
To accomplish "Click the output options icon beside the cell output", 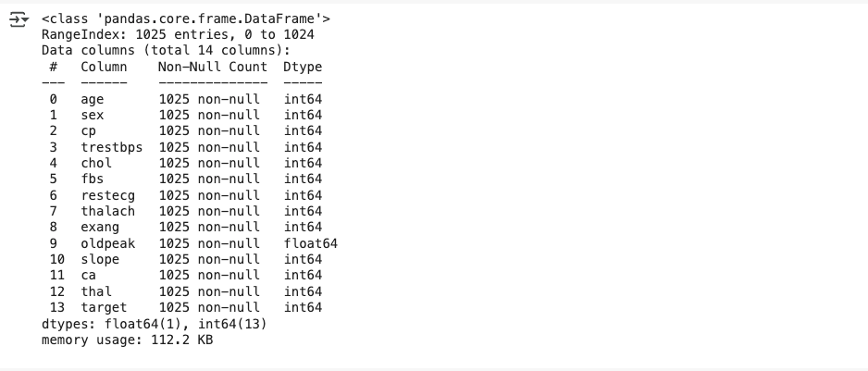I will [18, 19].
